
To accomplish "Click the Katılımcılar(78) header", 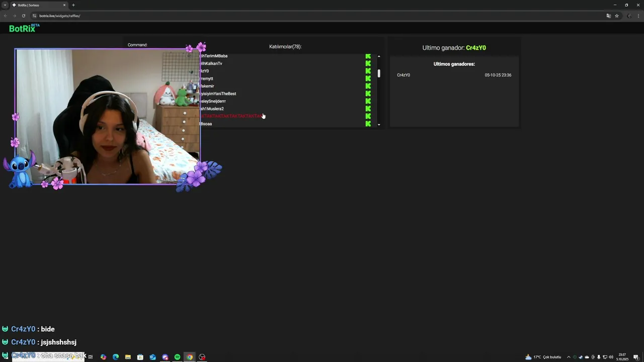I will 285,47.
